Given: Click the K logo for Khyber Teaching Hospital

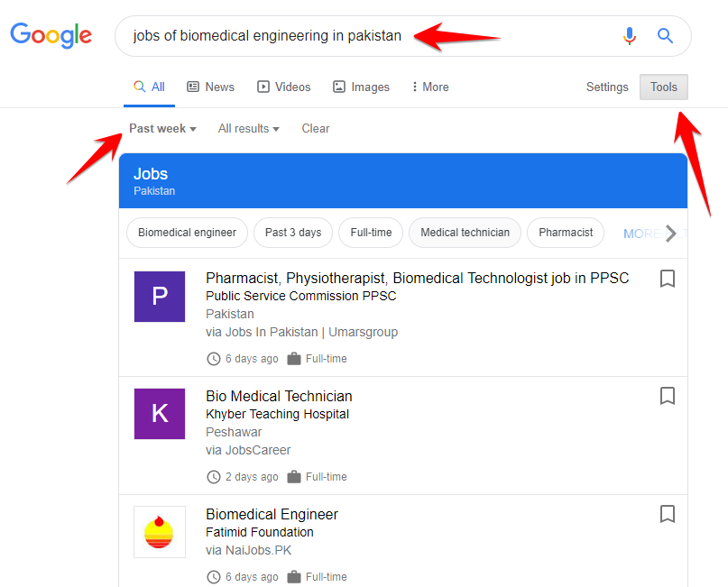Looking at the screenshot, I should click(160, 414).
